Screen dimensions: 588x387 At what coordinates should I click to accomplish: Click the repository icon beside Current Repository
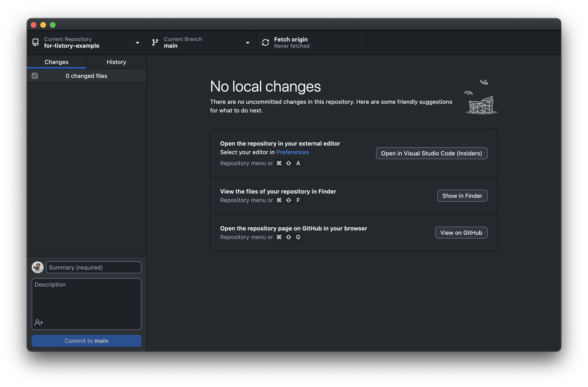click(x=35, y=42)
